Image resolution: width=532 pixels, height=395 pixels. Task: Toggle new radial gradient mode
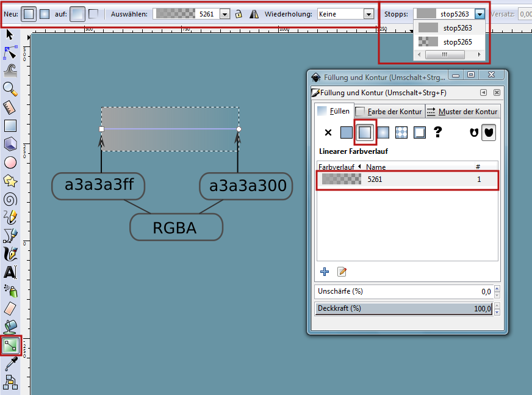(x=45, y=13)
